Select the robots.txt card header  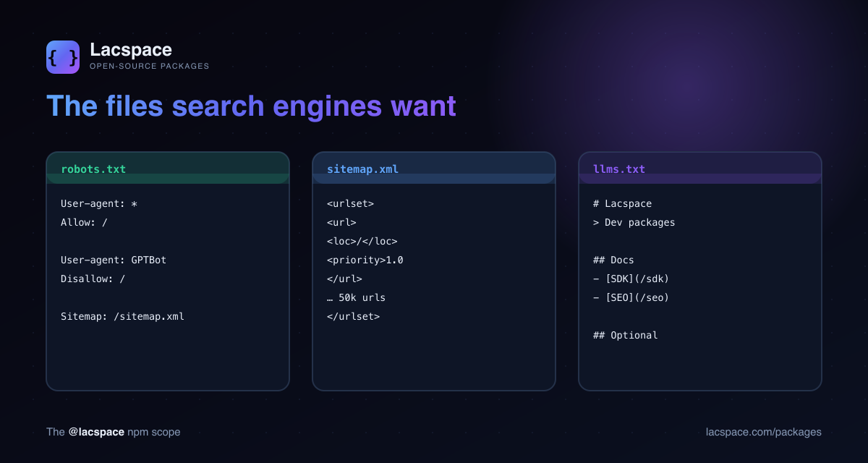tap(168, 169)
